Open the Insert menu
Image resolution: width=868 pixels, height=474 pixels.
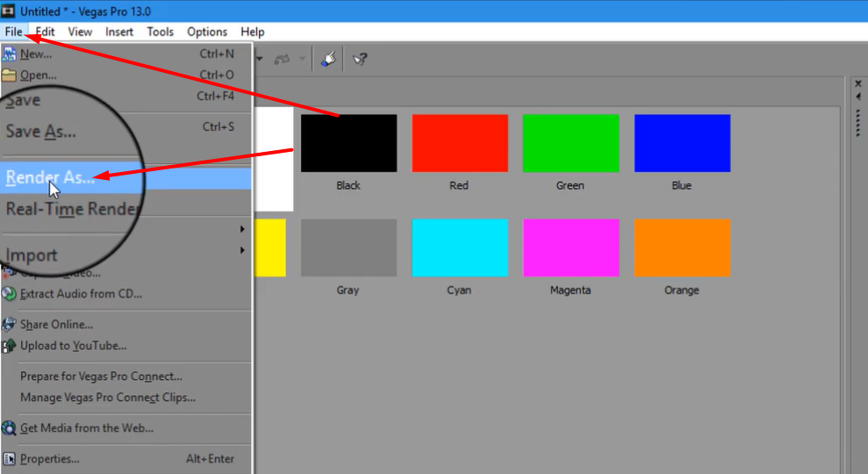[119, 32]
